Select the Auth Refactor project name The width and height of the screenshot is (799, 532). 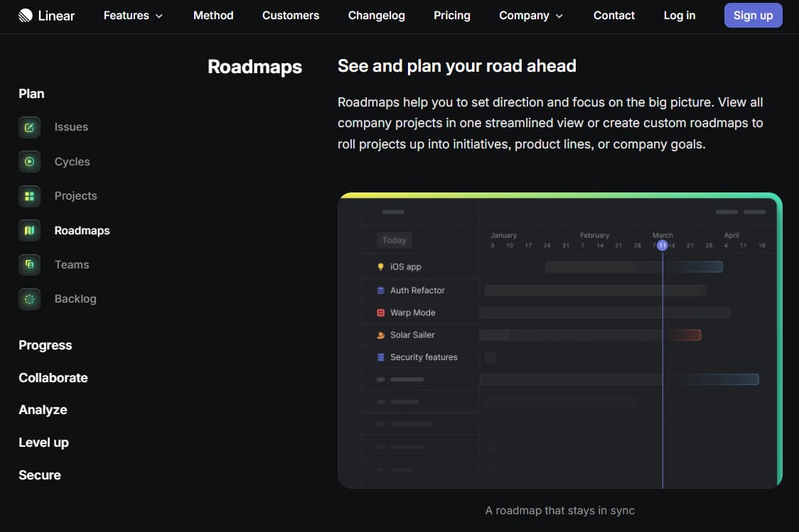[x=417, y=291]
